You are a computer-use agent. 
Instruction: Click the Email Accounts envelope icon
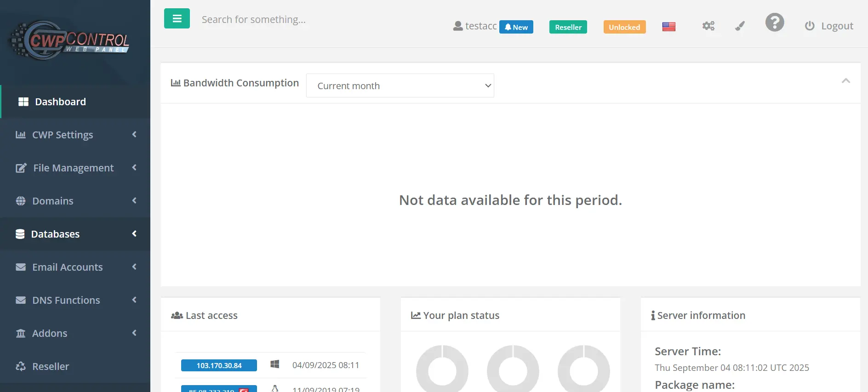coord(21,267)
